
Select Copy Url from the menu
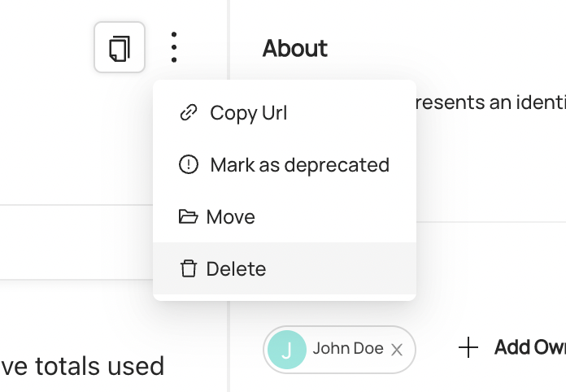point(248,113)
